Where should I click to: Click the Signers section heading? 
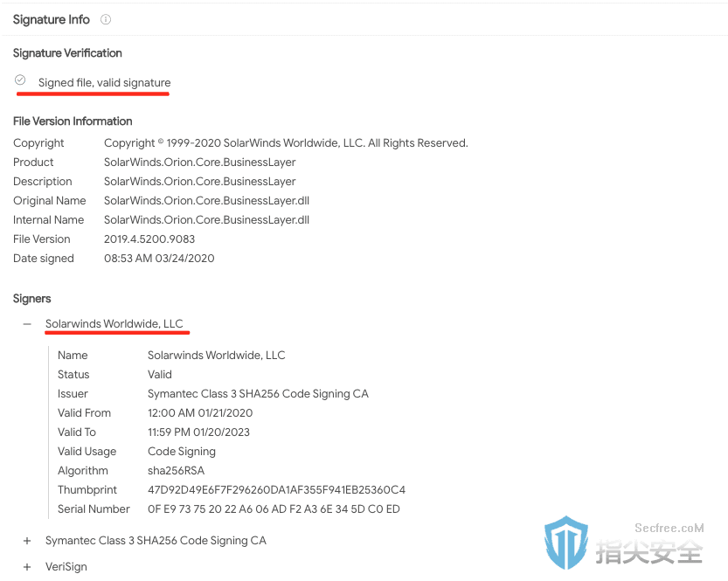coord(32,299)
